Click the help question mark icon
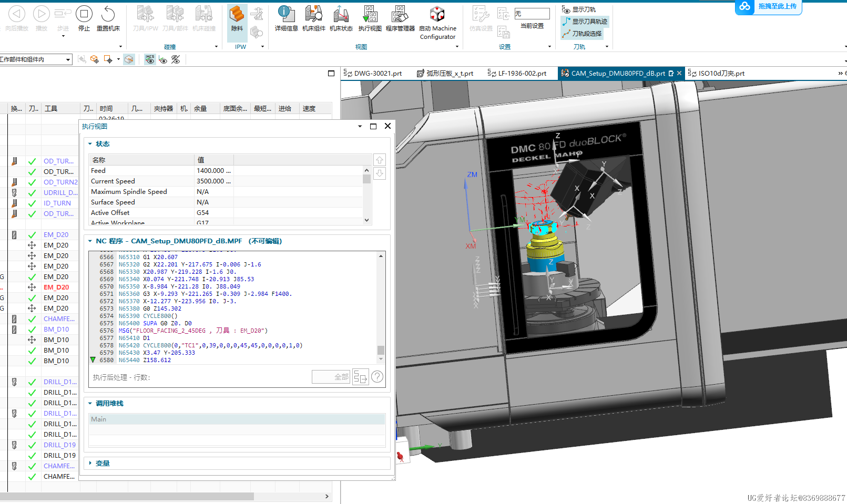The width and height of the screenshot is (847, 504). point(377,377)
